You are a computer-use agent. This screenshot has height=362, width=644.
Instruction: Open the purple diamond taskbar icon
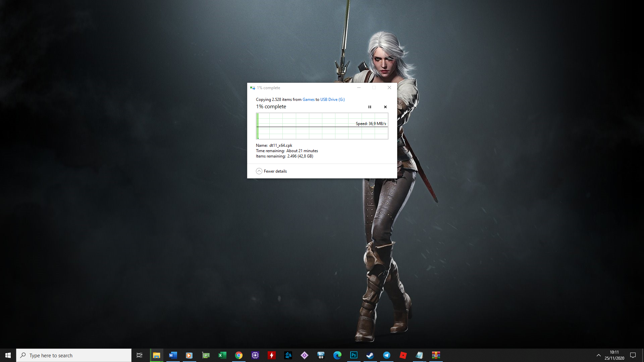(x=304, y=355)
